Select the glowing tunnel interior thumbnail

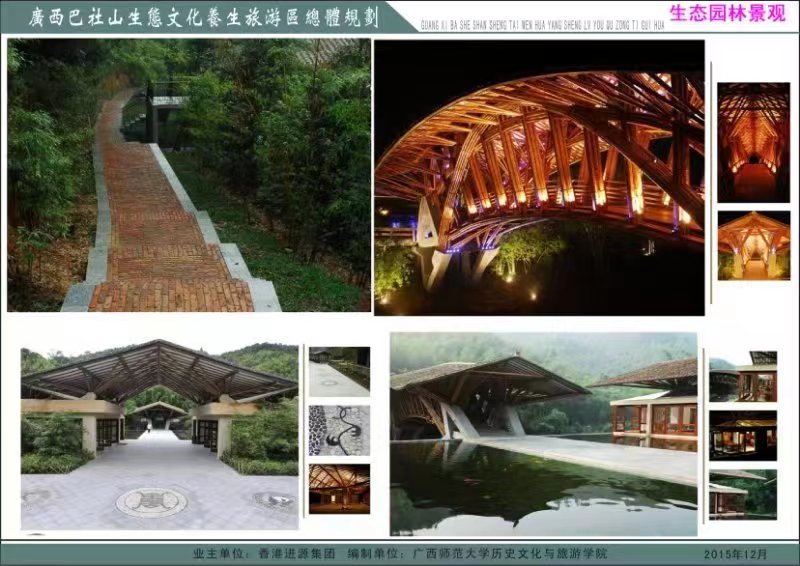(x=754, y=142)
